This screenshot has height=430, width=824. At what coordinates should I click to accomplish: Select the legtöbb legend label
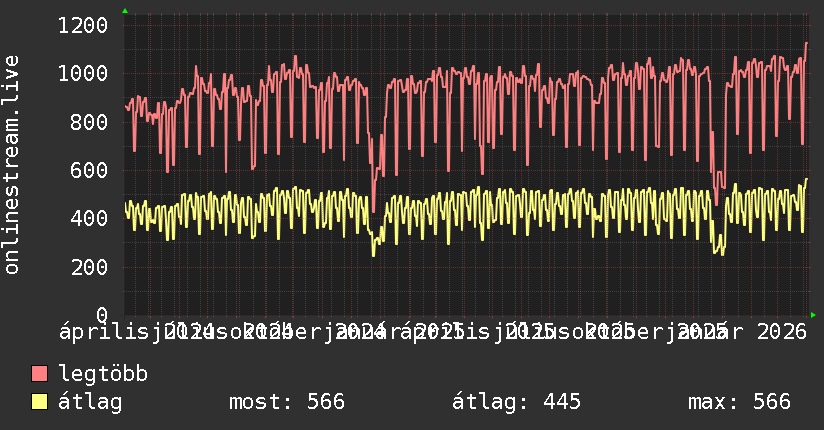[103, 373]
